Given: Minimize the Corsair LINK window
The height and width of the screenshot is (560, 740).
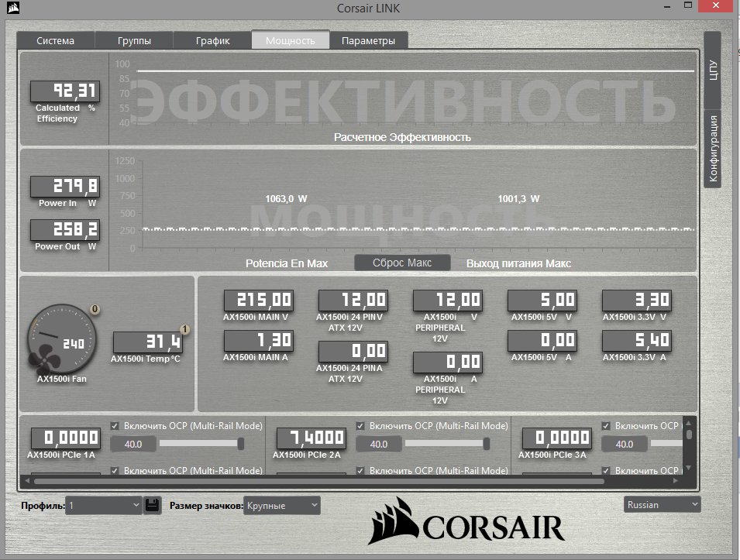Looking at the screenshot, I should tap(667, 6).
